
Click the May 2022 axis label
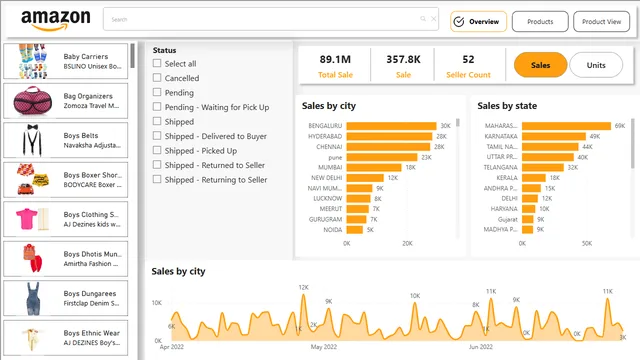(324, 347)
